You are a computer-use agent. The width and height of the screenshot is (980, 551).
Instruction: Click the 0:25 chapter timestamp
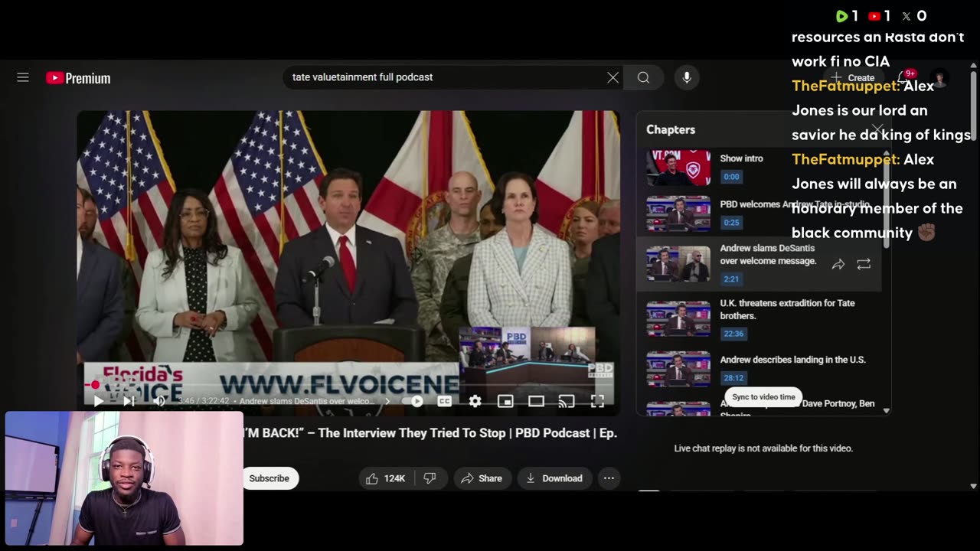click(x=731, y=223)
